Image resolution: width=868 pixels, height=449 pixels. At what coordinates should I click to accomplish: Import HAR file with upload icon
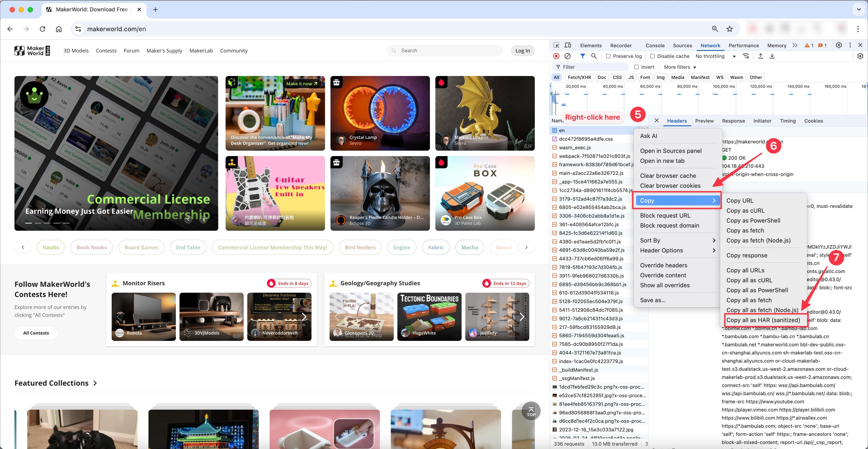click(x=760, y=56)
